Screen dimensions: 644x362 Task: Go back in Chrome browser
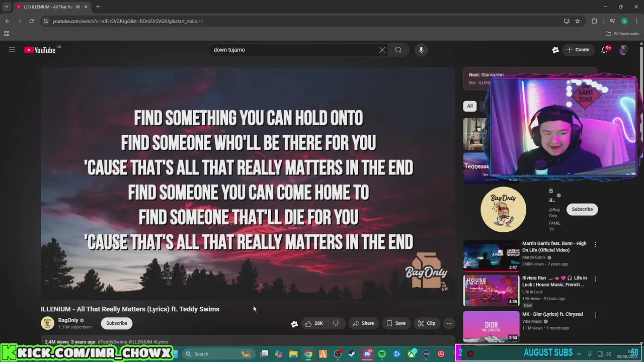pos(7,21)
